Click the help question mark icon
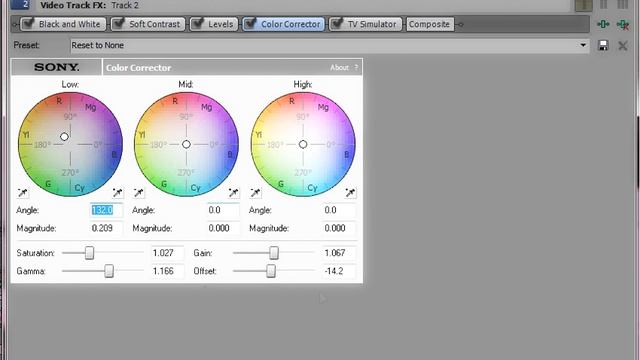Screen dimensions: 640x360 356,67
